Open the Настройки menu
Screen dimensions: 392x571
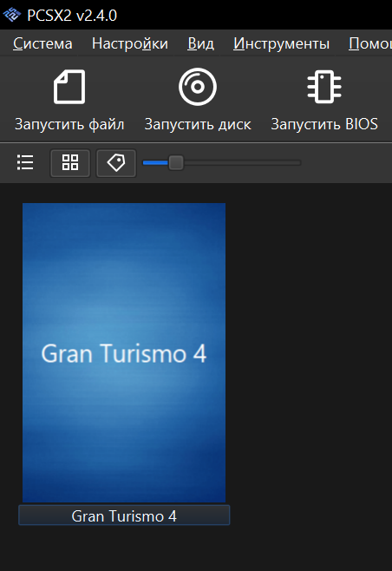pos(130,43)
